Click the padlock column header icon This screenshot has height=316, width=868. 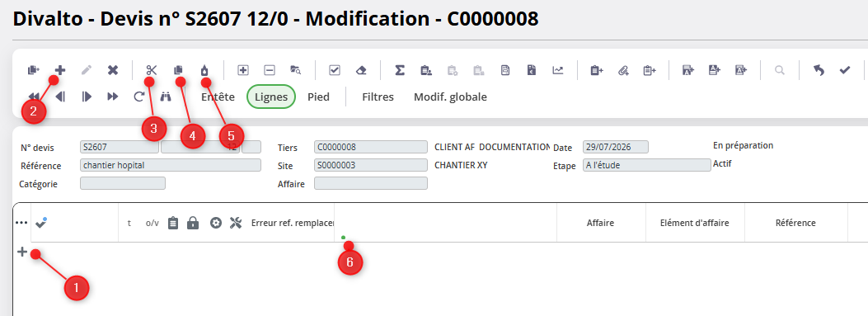point(193,223)
